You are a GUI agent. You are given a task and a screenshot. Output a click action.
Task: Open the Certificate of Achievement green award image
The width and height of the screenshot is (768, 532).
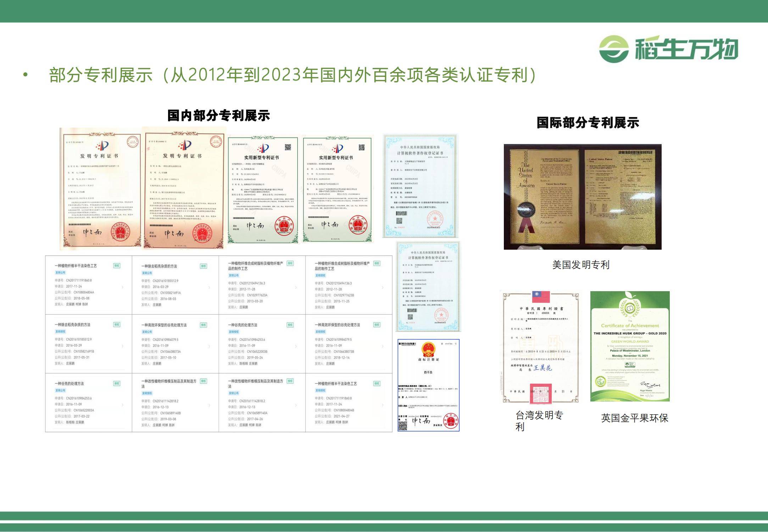pos(630,346)
